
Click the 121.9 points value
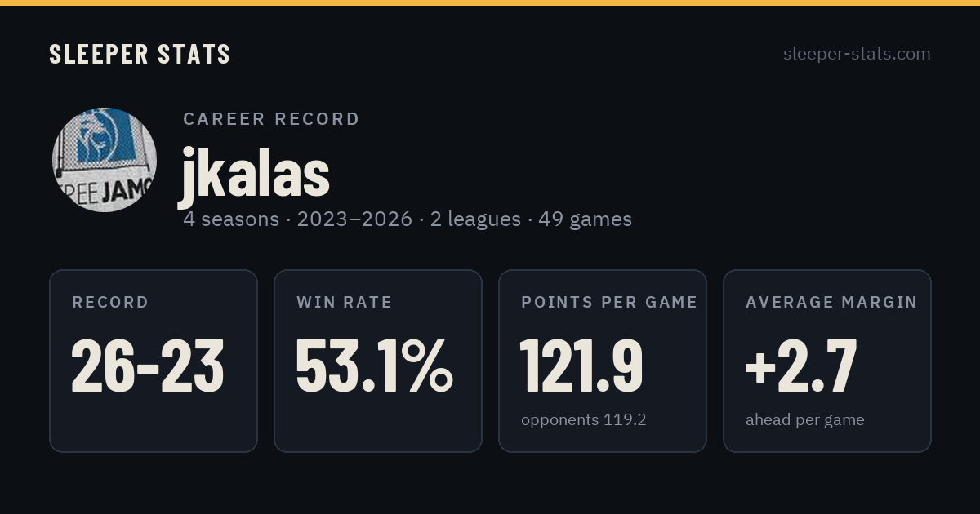[581, 366]
